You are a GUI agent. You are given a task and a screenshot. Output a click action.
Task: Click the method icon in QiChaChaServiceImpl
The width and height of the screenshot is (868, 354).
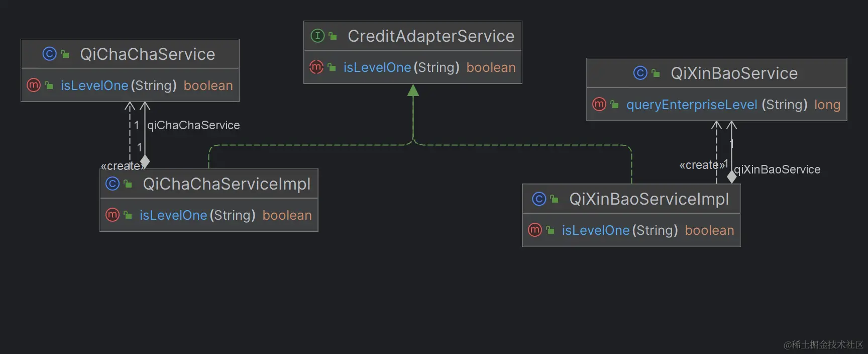pyautogui.click(x=112, y=215)
